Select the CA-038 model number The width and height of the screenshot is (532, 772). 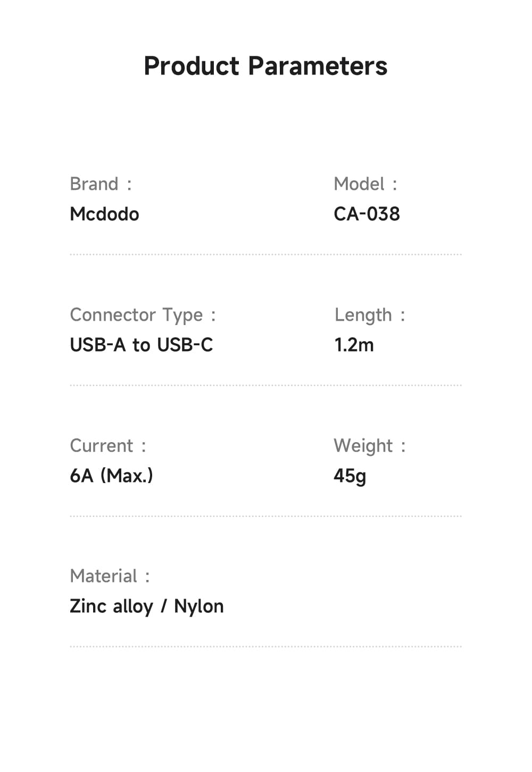(x=367, y=214)
